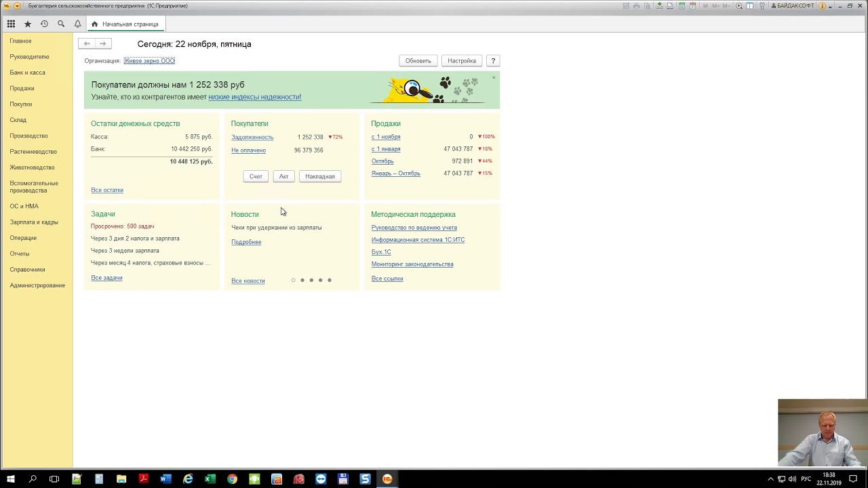The image size is (868, 488).
Task: Open the Все новости link
Action: (x=248, y=281)
